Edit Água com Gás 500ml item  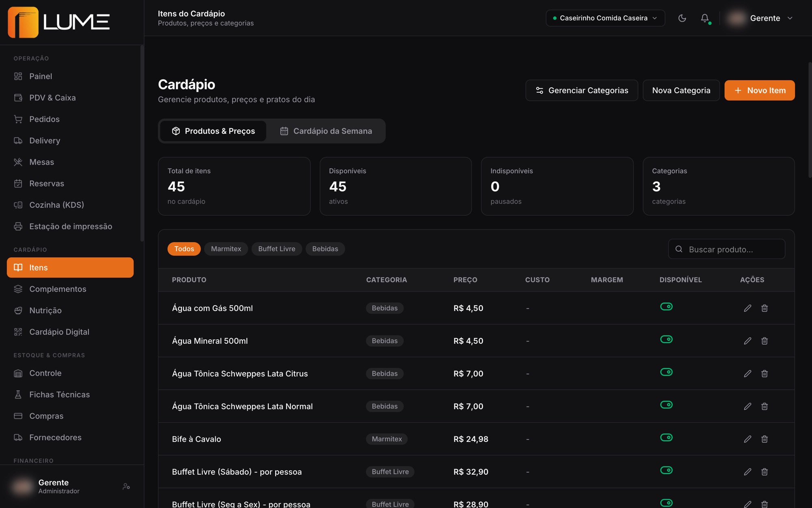coord(747,308)
